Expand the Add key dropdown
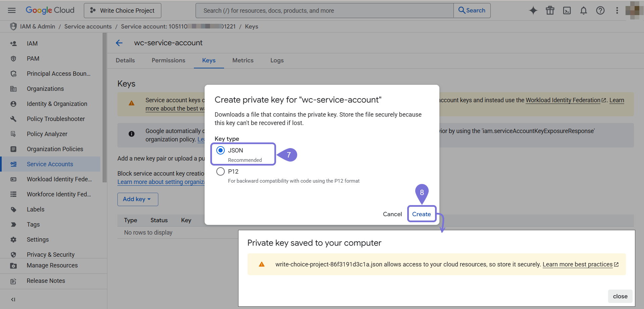Viewport: 644px width, 309px height. click(138, 199)
